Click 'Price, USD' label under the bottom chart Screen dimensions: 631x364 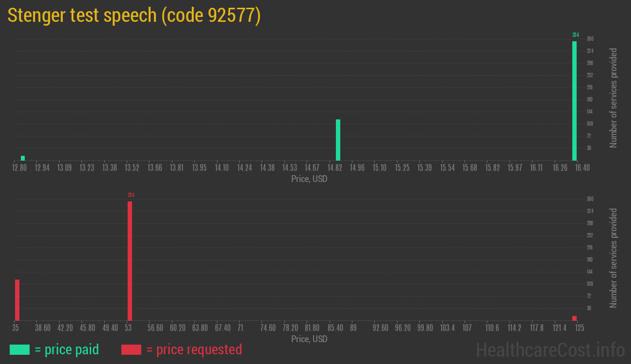point(309,339)
